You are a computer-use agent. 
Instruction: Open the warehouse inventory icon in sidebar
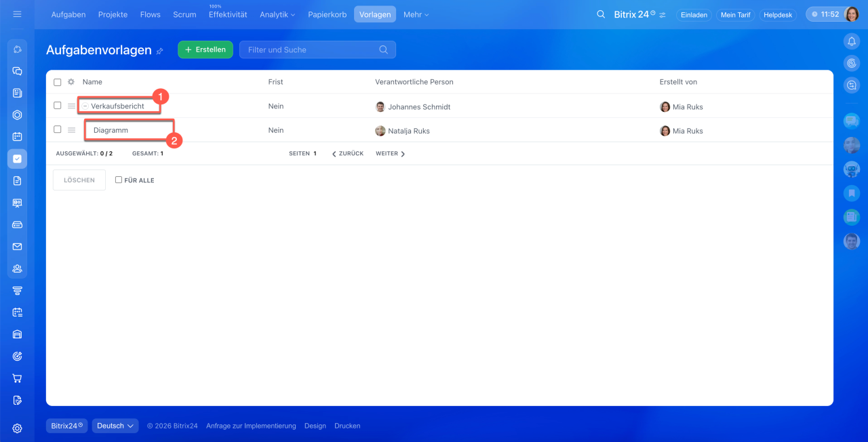18,334
